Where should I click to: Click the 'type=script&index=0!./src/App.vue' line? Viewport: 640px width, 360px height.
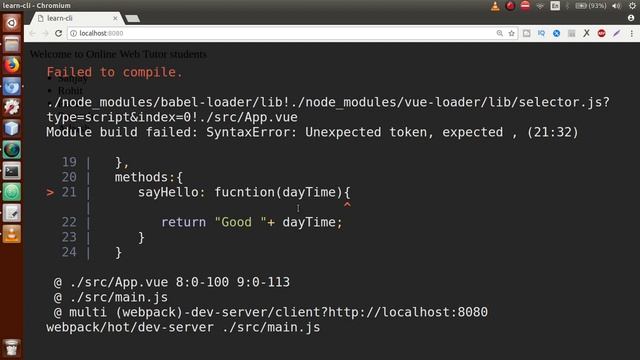pos(172,118)
